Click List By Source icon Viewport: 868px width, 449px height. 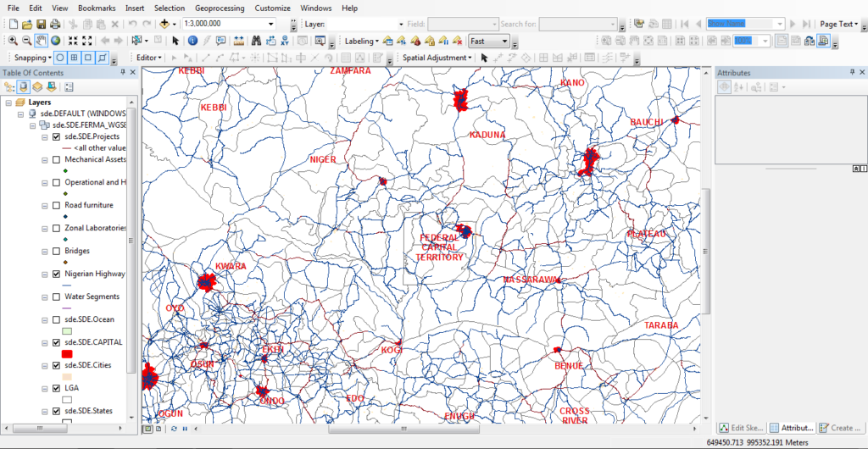point(24,86)
